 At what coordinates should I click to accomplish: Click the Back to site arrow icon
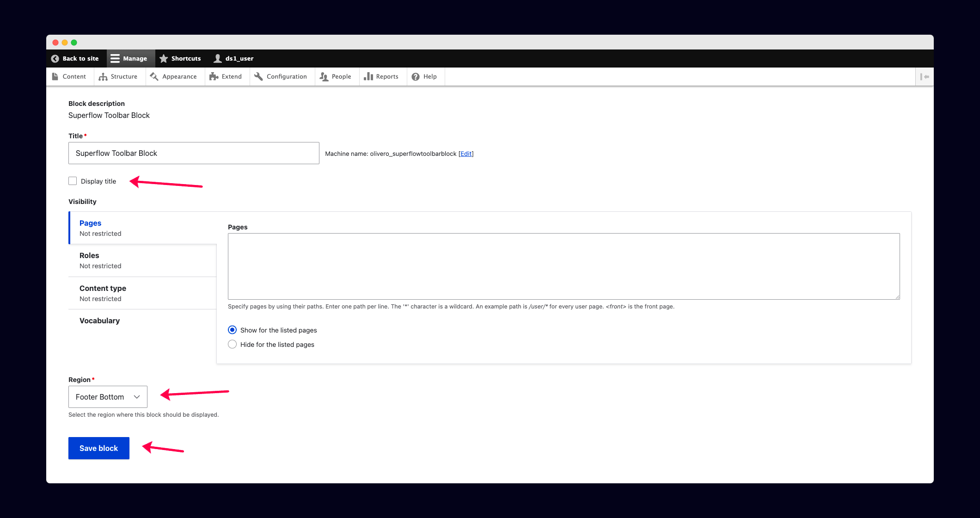[55, 59]
